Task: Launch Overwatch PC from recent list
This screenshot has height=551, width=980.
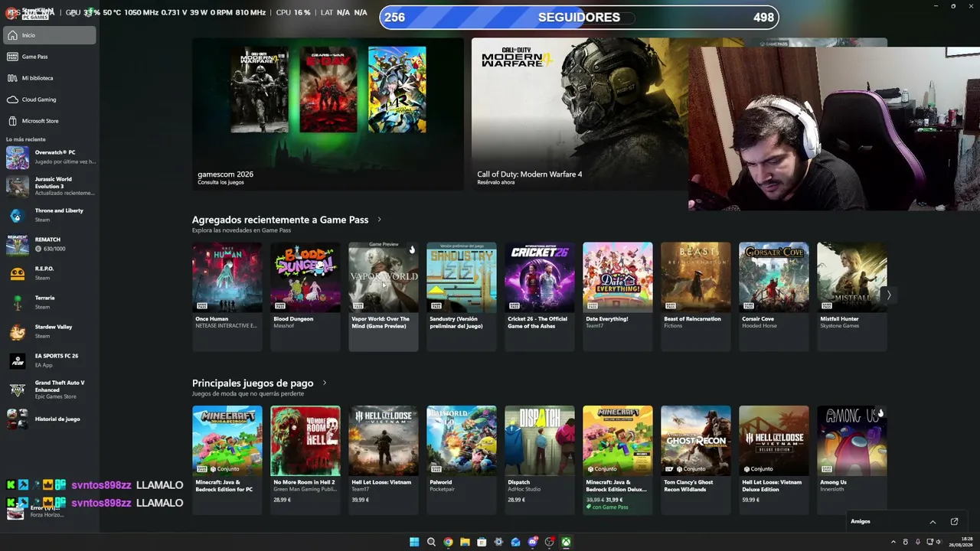Action: 50,157
